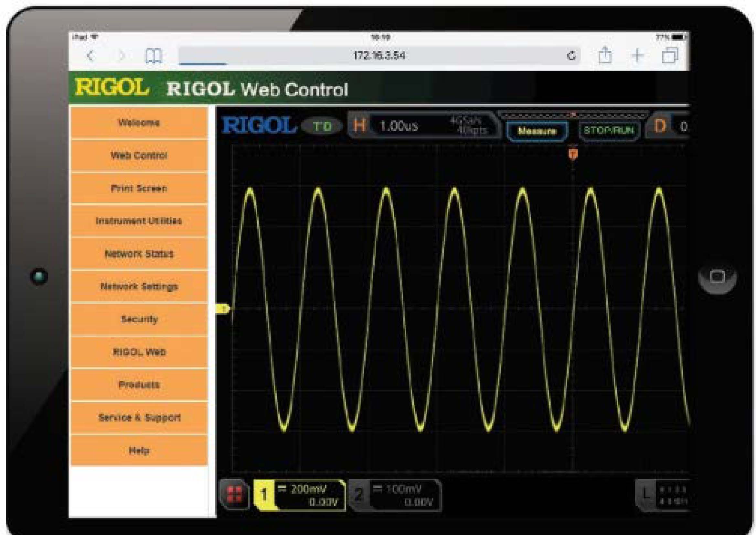Screen dimensions: 756x535
Task: Toggle acquisition with STOP/RUN
Action: tap(609, 130)
